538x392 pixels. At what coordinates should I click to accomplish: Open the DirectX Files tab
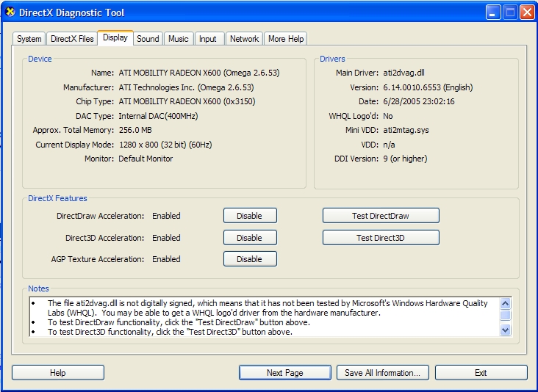[x=72, y=39]
